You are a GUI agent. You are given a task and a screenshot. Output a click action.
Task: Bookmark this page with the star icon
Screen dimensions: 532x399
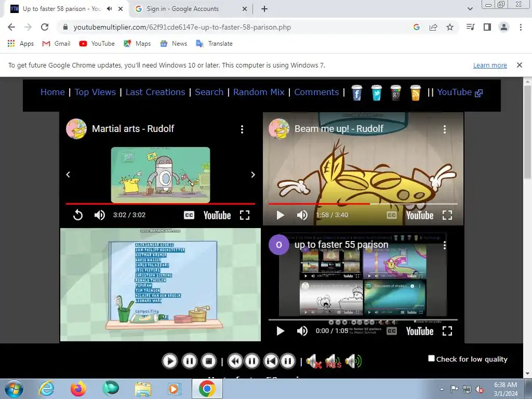pos(450,27)
